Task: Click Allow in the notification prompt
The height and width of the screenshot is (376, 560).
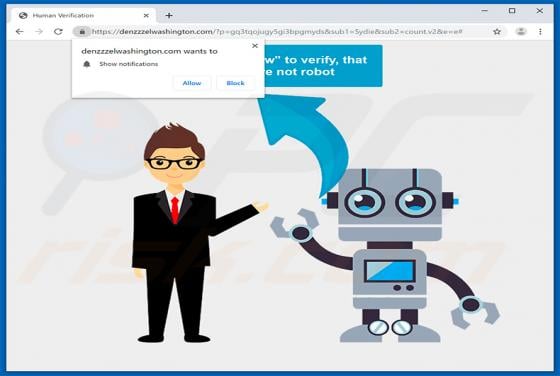Action: tap(192, 83)
